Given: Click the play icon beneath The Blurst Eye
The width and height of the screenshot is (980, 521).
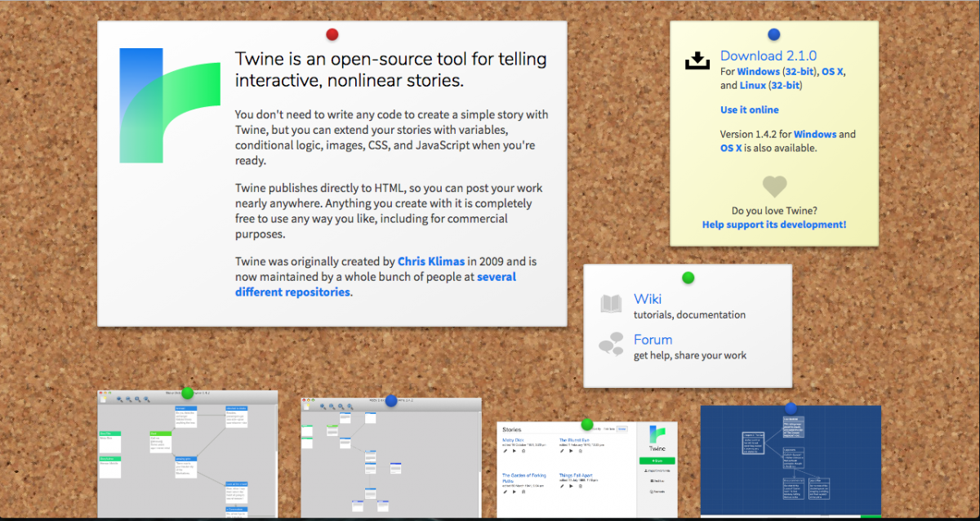Looking at the screenshot, I should (x=571, y=451).
